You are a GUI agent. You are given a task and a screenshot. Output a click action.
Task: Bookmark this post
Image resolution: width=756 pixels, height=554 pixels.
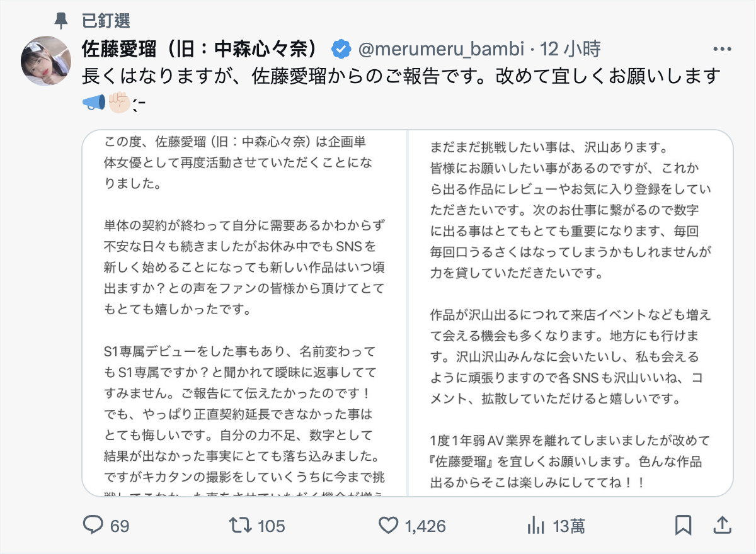click(683, 525)
